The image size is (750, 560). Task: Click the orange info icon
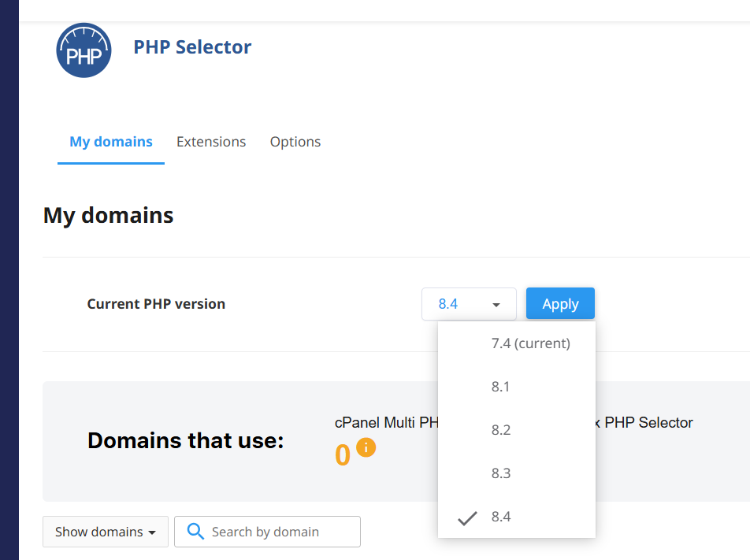coord(366,447)
